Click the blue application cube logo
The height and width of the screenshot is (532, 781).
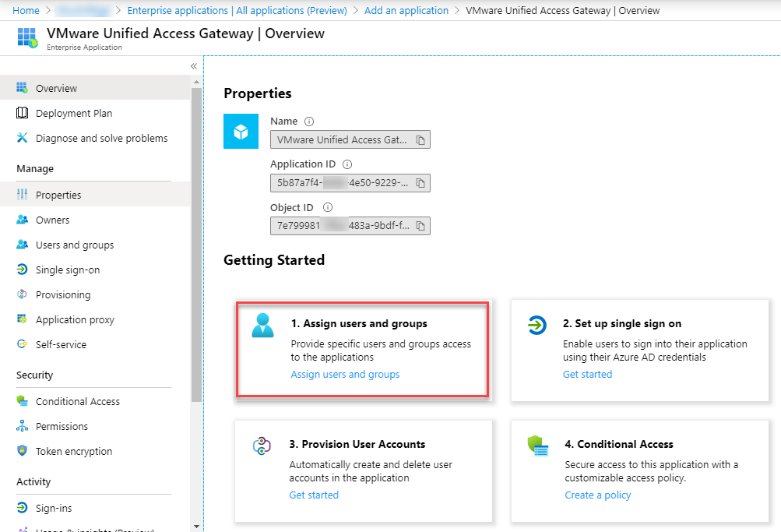coord(241,132)
